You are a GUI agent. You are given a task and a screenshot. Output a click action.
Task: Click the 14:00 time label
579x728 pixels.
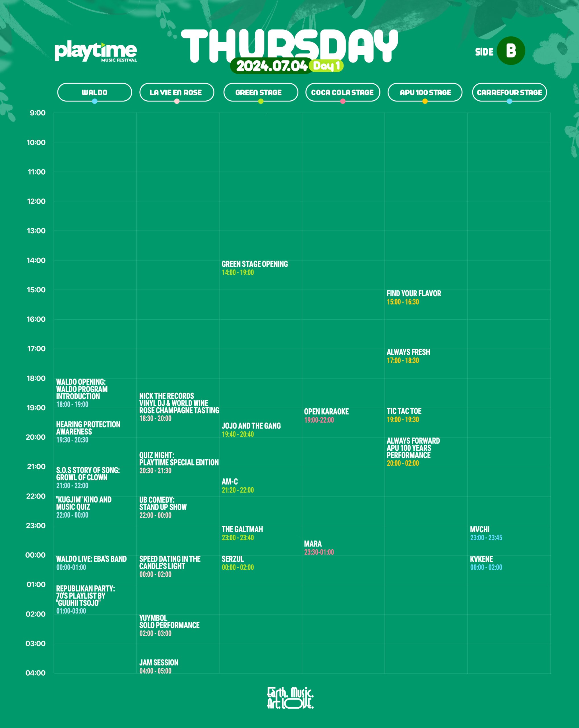click(36, 260)
